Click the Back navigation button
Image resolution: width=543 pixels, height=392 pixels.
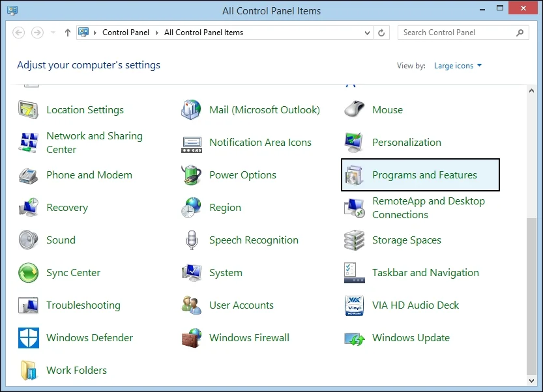pyautogui.click(x=19, y=33)
